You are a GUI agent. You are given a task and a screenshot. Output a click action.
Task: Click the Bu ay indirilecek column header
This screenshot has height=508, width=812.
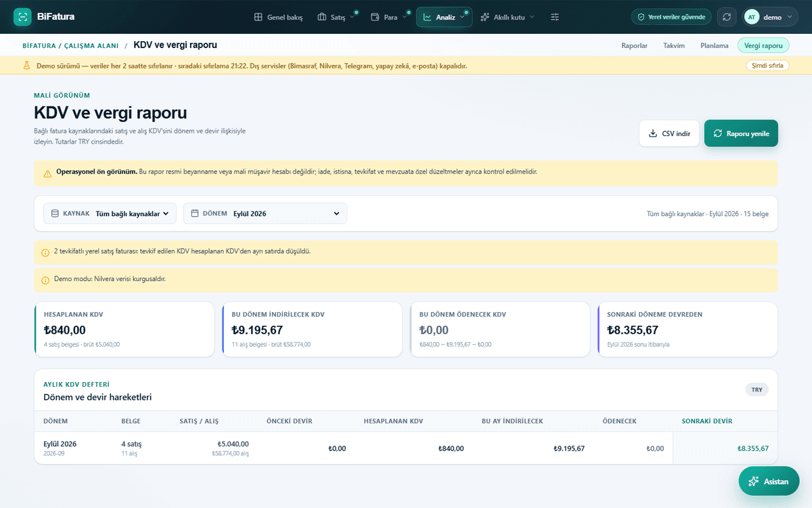click(512, 421)
